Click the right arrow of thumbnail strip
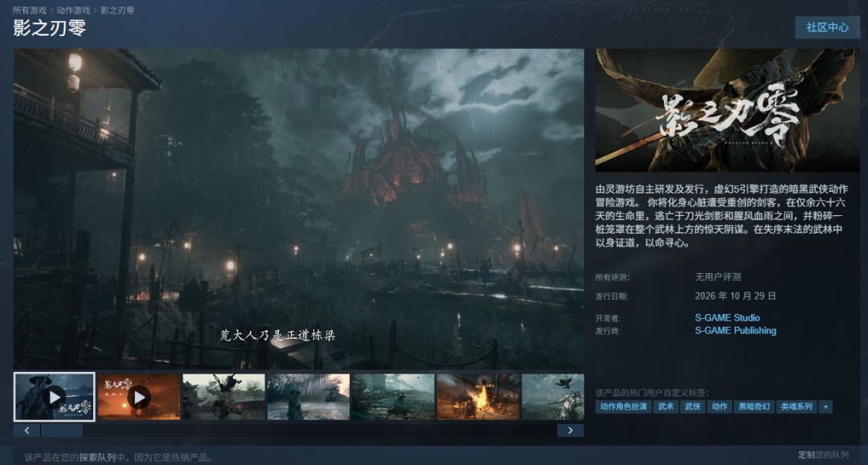 point(570,430)
